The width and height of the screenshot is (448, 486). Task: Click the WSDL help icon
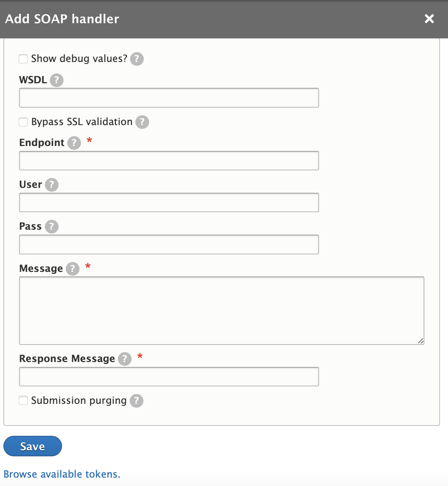click(x=57, y=80)
